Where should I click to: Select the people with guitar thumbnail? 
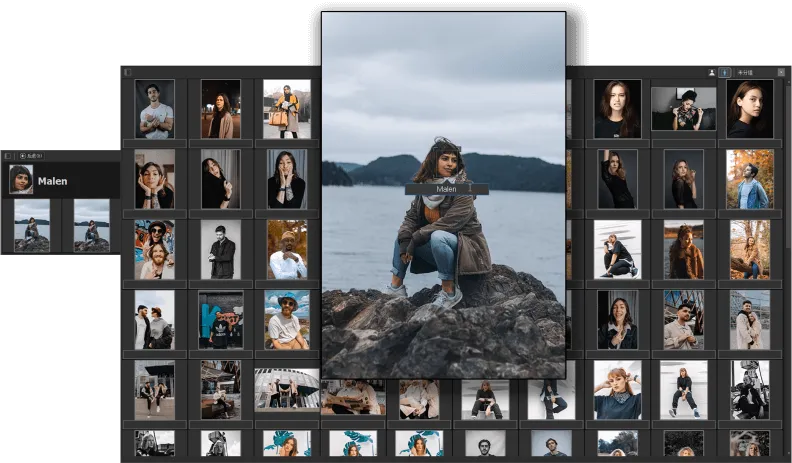[x=353, y=397]
